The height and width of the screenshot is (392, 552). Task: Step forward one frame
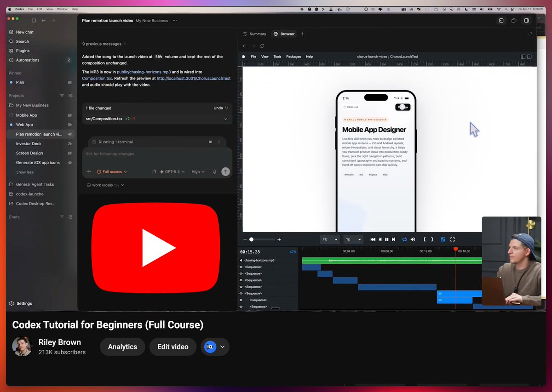click(x=393, y=239)
